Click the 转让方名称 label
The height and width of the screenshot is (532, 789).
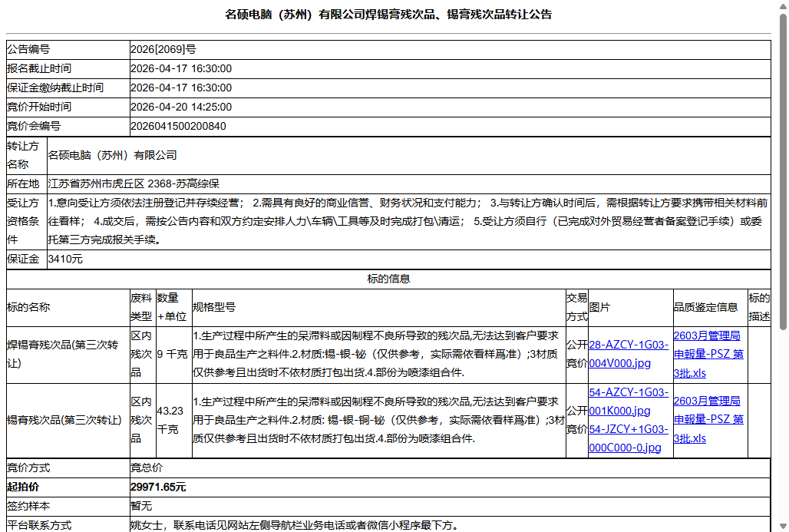(x=23, y=156)
